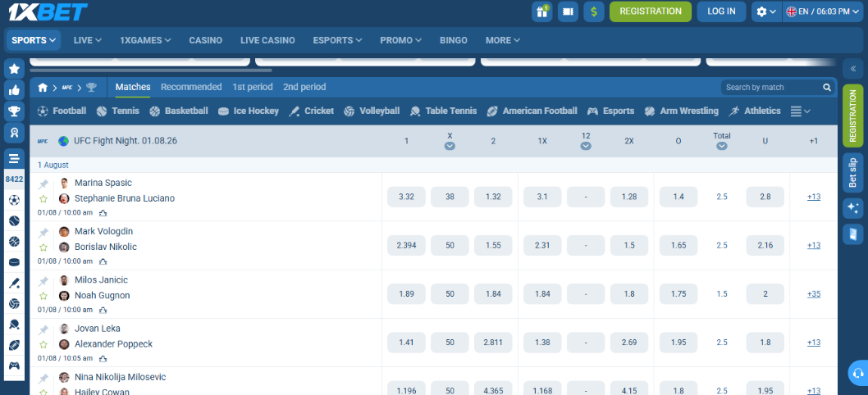Expand the PROMO dropdown menu
Screen dimensions: 868x395
(401, 40)
